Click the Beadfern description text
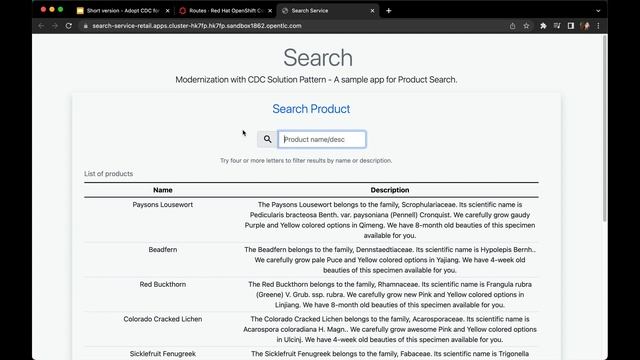 coord(390,260)
